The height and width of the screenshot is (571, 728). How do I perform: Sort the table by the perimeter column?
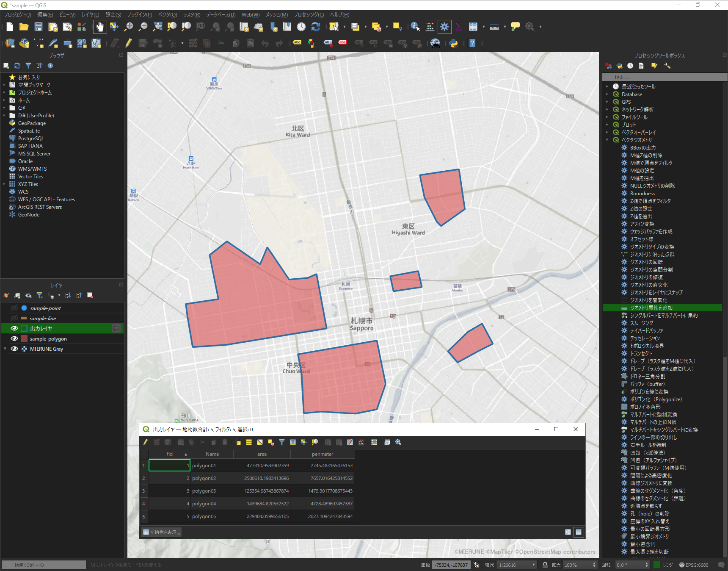pos(323,454)
